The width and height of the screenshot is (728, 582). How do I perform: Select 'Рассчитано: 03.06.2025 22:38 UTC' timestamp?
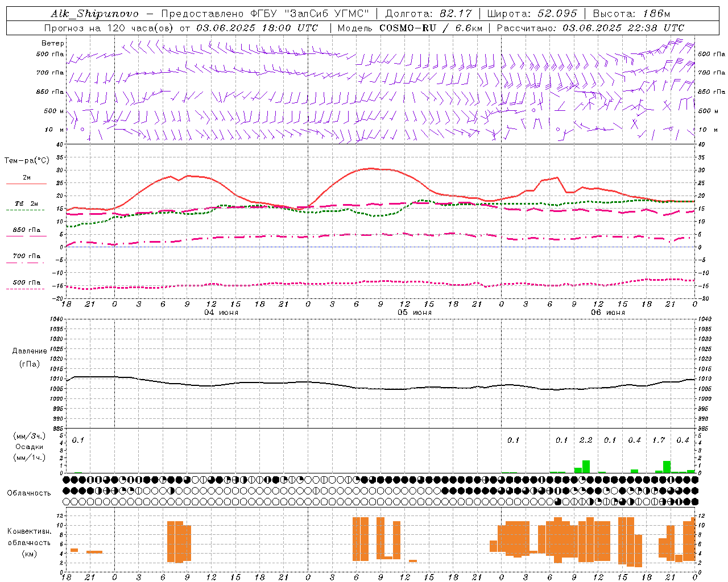tap(590, 28)
